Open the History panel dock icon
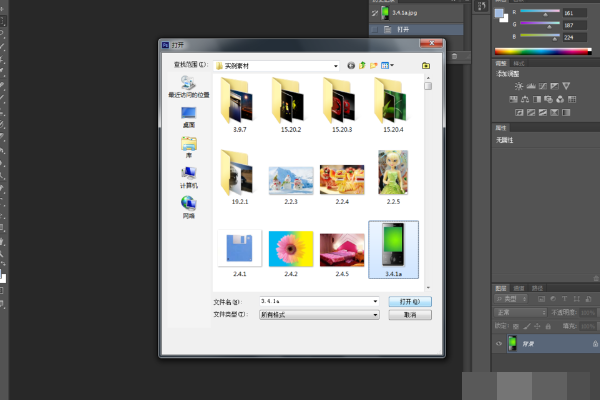The width and height of the screenshot is (600, 400). 481,6
